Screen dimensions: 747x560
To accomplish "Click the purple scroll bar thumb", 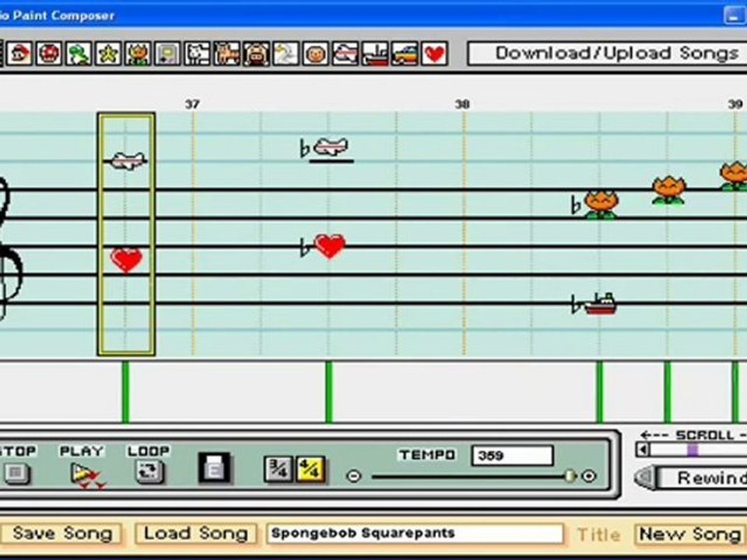I will point(693,450).
